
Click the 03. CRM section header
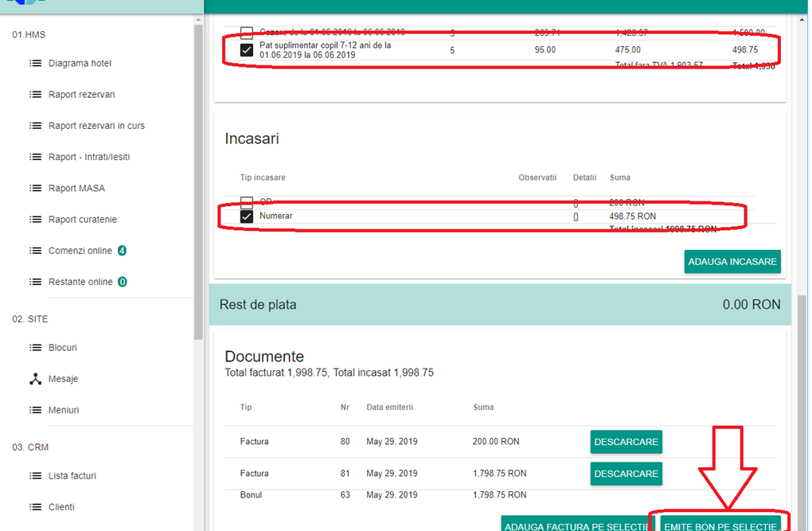pyautogui.click(x=30, y=447)
